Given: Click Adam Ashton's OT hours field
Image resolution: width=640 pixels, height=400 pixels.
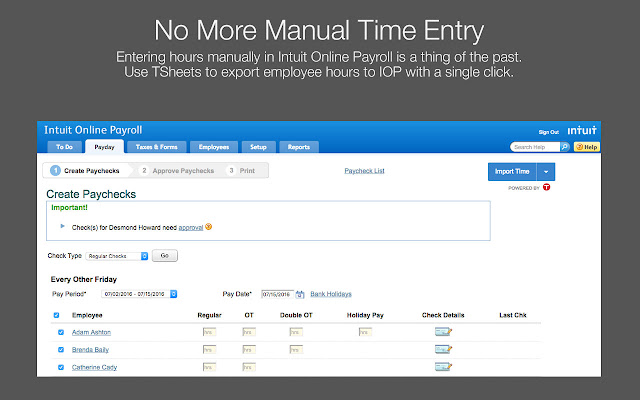Looking at the screenshot, I should [x=249, y=332].
